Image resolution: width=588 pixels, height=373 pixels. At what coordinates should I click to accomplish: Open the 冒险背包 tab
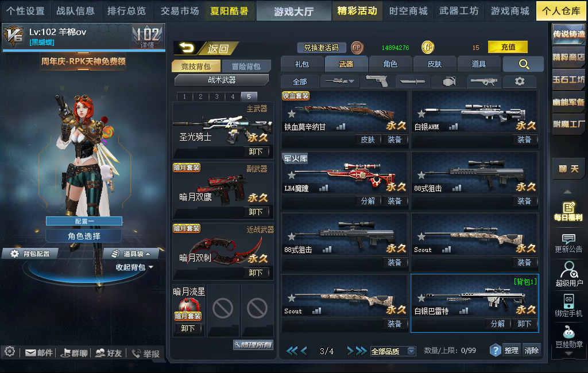246,67
